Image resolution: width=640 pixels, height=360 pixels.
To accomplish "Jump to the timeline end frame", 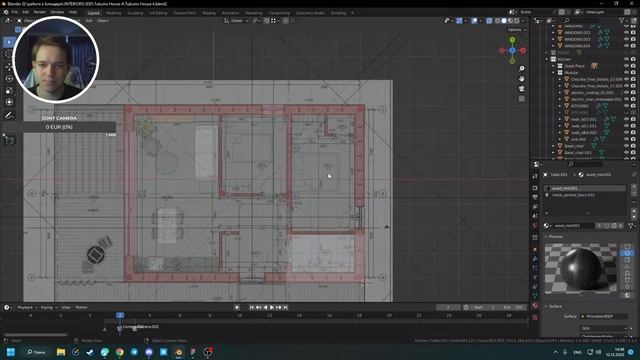I will [285, 307].
